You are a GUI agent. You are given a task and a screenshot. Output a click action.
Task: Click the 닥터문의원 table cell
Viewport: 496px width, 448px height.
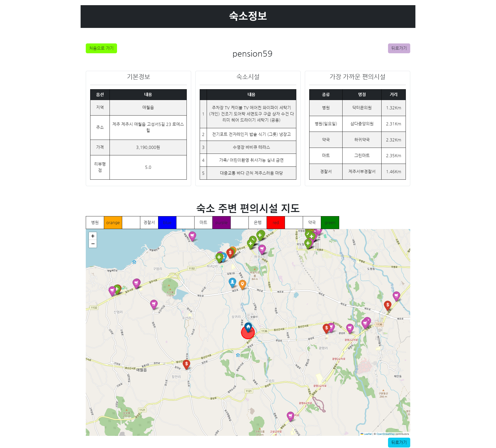tap(362, 108)
